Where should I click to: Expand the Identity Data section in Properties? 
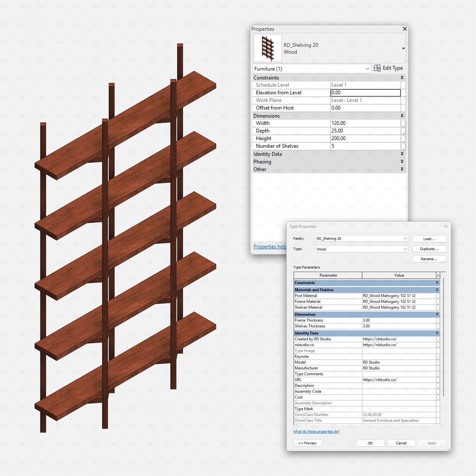pos(402,154)
